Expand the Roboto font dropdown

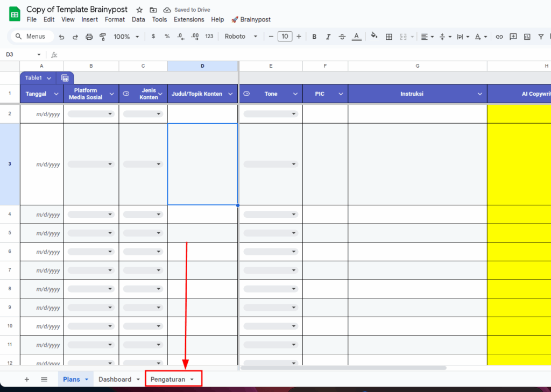(241, 37)
